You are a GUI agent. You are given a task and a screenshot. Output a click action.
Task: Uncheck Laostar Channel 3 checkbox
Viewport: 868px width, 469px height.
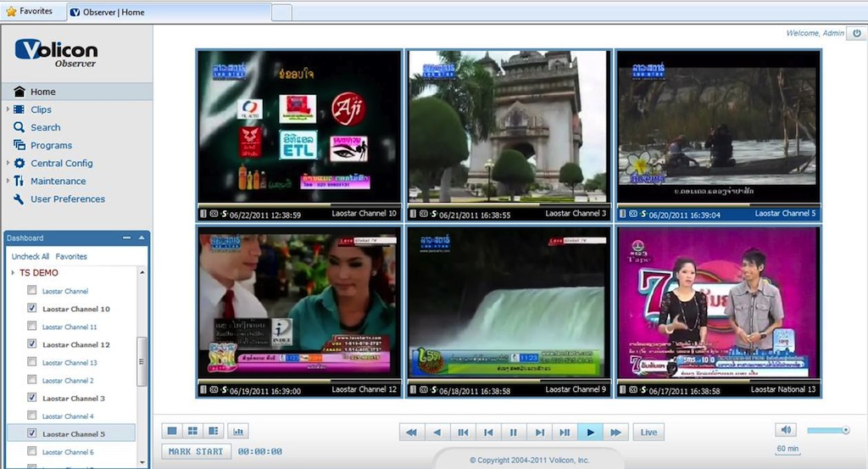[x=32, y=398]
